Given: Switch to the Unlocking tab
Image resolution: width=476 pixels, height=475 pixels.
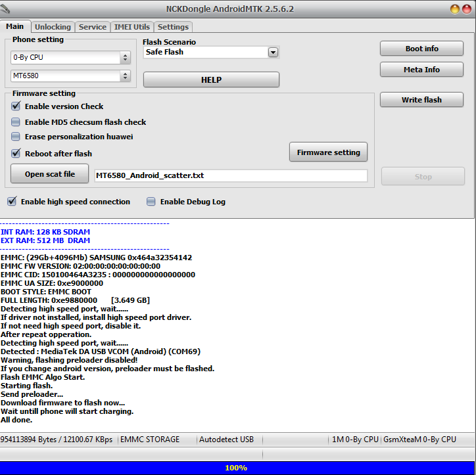Looking at the screenshot, I should point(53,27).
